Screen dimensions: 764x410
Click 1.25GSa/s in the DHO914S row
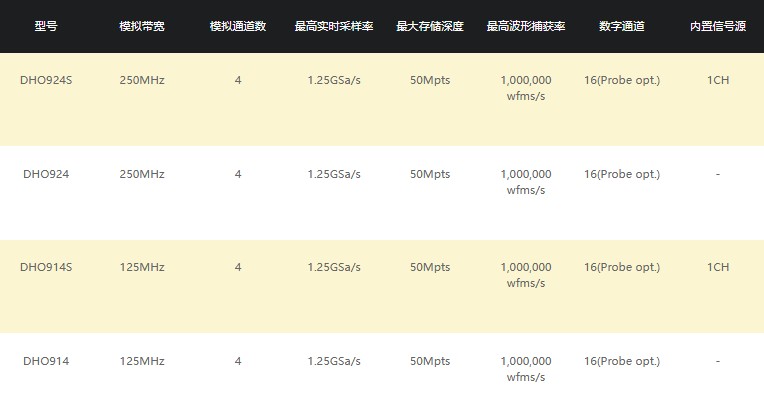[x=334, y=267]
